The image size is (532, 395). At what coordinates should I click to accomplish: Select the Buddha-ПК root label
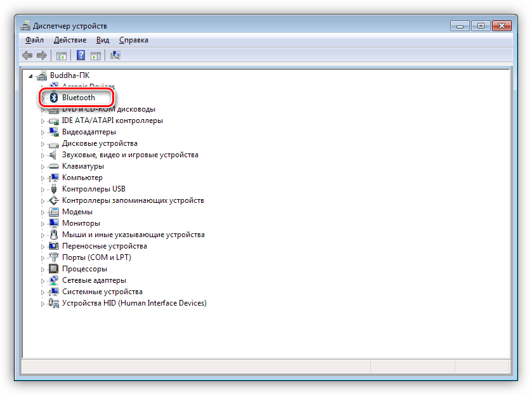click(70, 75)
